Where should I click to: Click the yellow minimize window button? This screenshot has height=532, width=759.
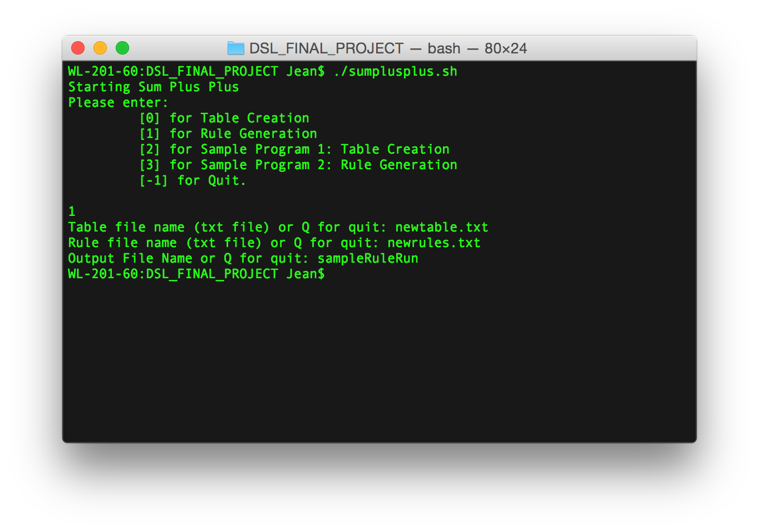pos(100,48)
